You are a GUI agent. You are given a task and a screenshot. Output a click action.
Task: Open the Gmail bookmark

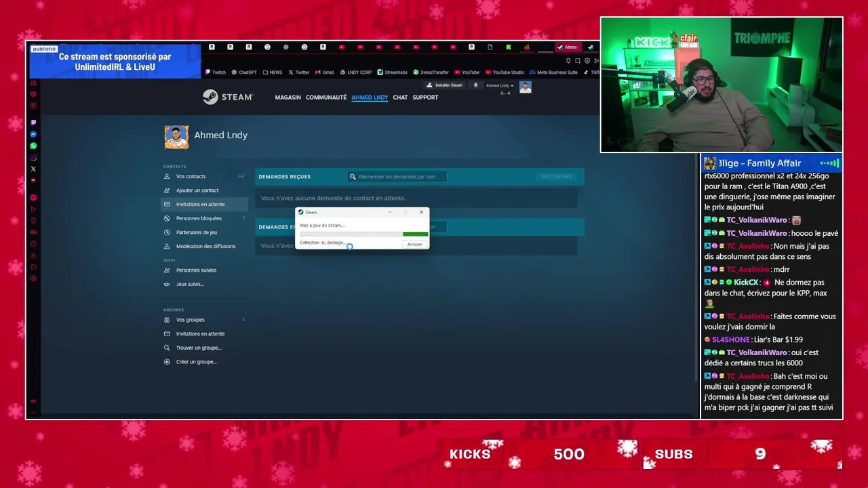click(x=324, y=72)
